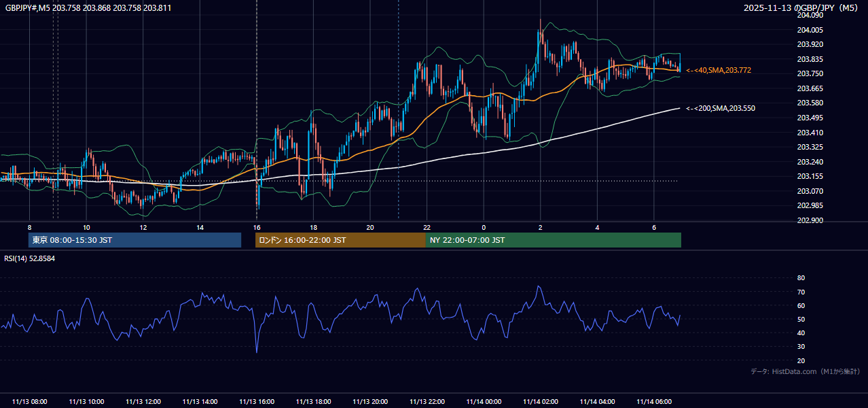Viewport: 868px width, 408px height.
Task: Click the 202.900 price axis label
Action: (x=810, y=220)
